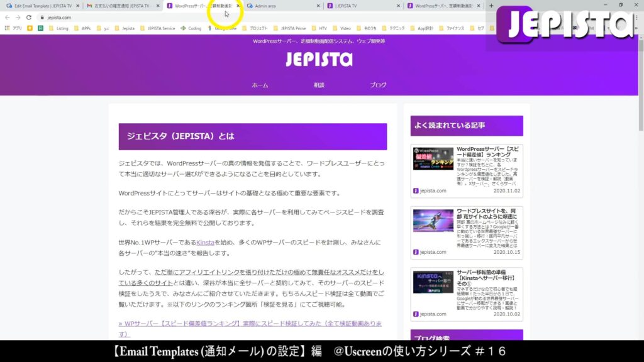Click the browser back arrow
This screenshot has width=644, height=362.
click(x=7, y=18)
